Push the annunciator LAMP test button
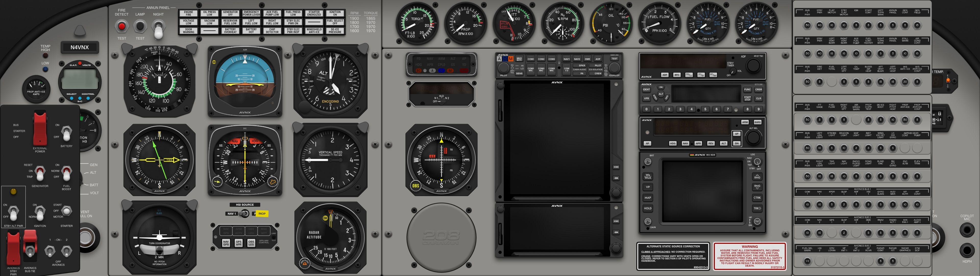This screenshot has height=276, width=980. point(140,26)
